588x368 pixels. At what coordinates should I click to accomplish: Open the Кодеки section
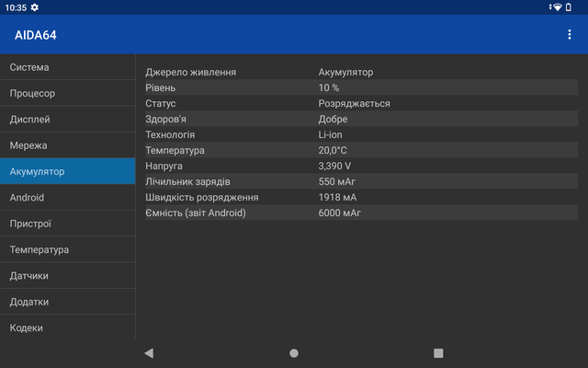coord(67,328)
